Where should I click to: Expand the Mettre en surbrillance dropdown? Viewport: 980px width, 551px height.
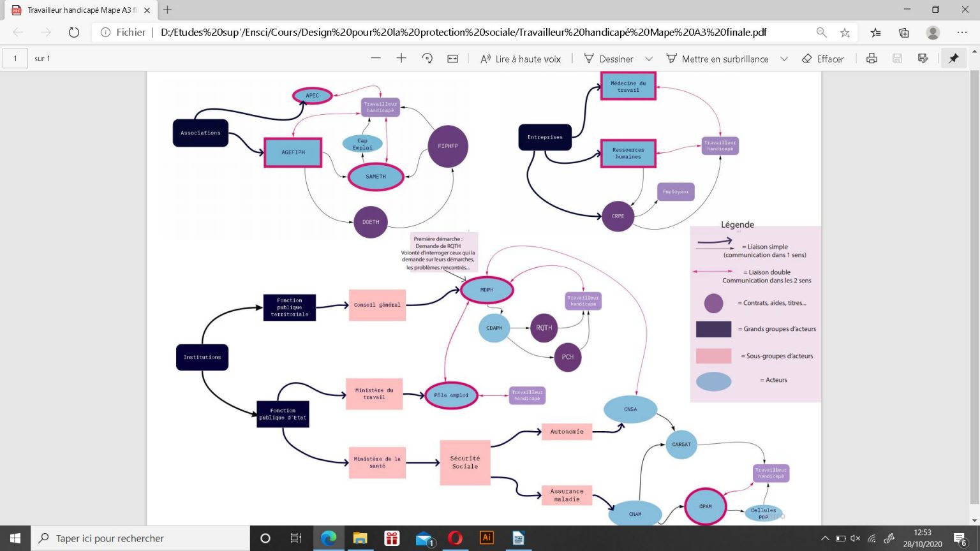coord(784,59)
